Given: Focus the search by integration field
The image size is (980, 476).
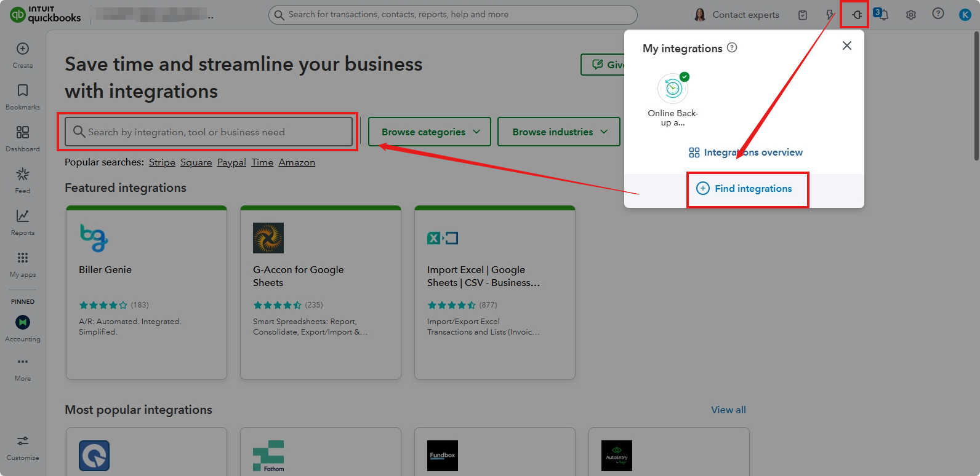Looking at the screenshot, I should pyautogui.click(x=209, y=132).
